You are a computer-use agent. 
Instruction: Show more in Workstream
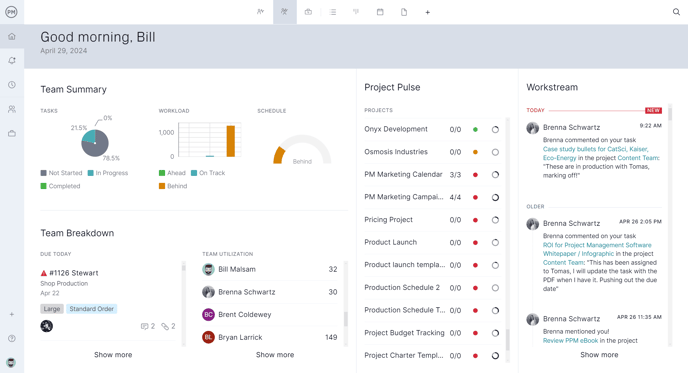click(599, 355)
